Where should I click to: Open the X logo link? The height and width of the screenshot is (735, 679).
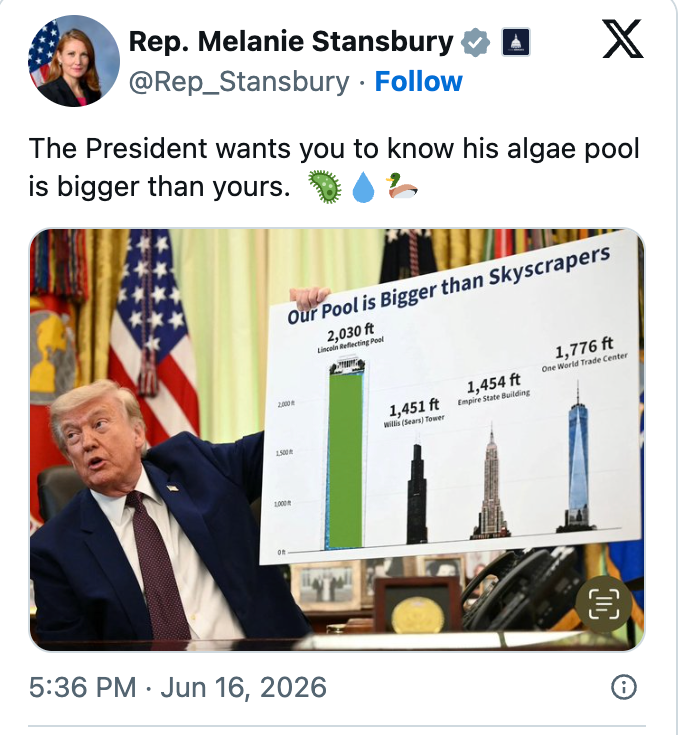click(622, 39)
